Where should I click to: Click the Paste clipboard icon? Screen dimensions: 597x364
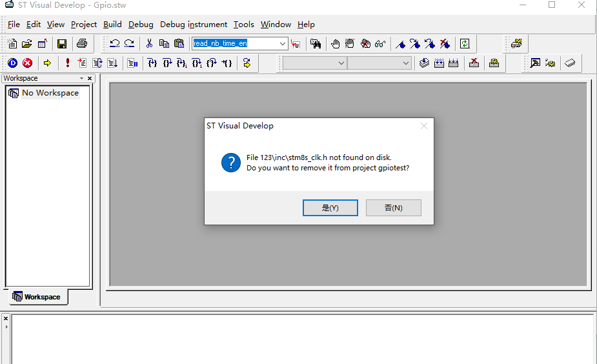[179, 44]
